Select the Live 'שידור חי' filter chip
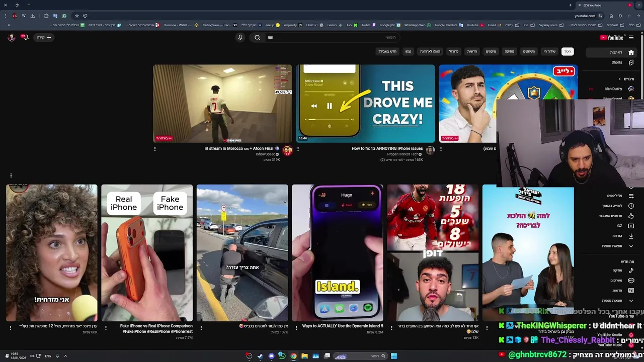Image resolution: width=644 pixels, height=362 pixels. tap(549, 51)
